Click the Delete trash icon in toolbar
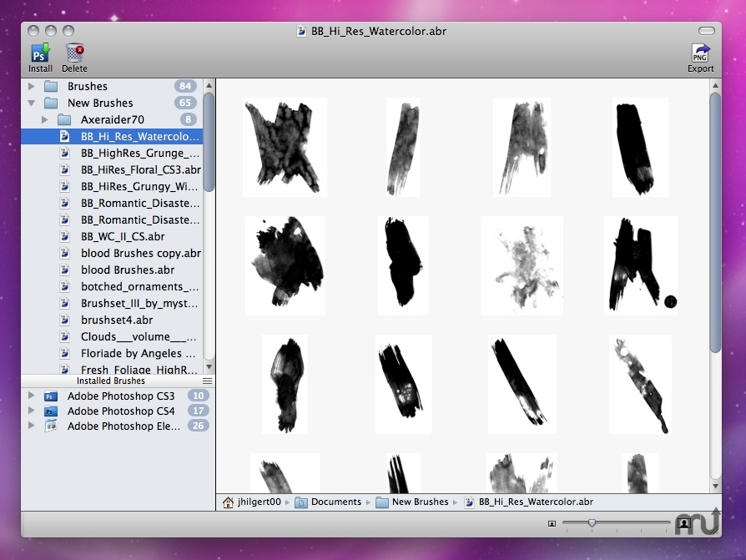Screen dimensions: 746x560 coord(74,53)
